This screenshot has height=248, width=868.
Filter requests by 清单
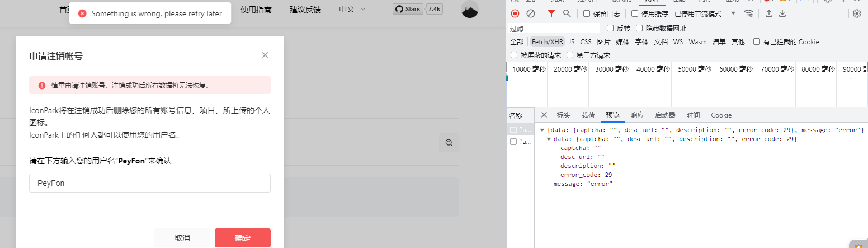pyautogui.click(x=719, y=41)
